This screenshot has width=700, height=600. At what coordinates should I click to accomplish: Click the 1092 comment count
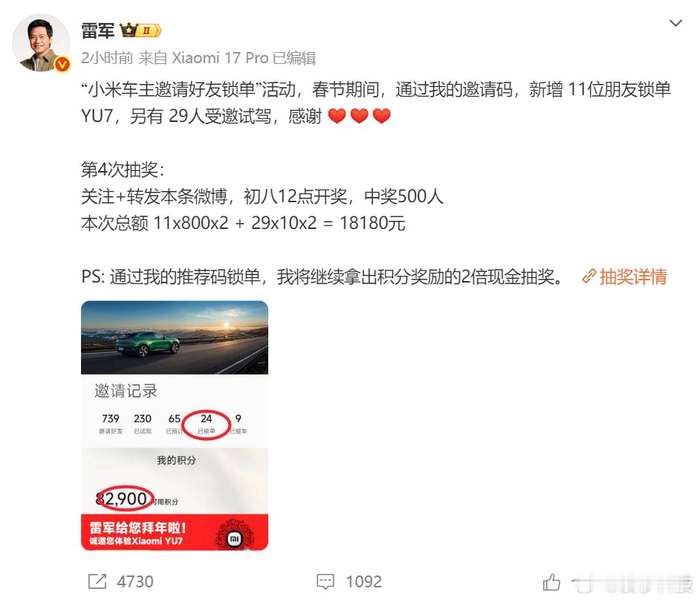point(364,581)
